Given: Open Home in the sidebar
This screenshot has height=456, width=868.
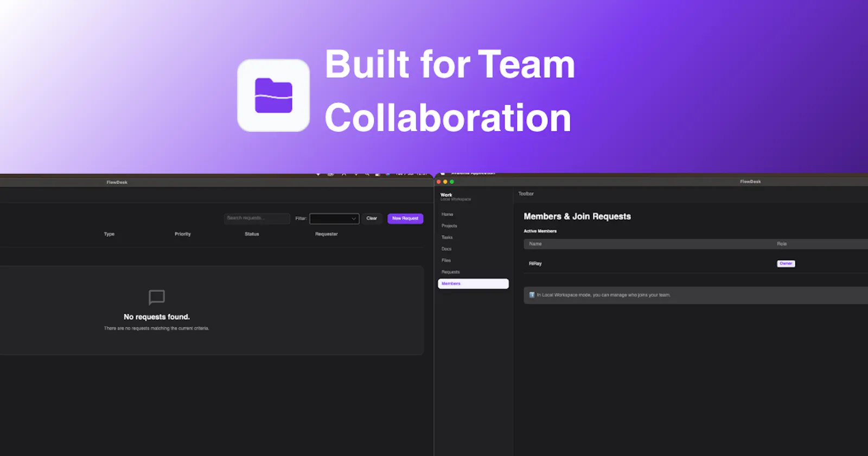Looking at the screenshot, I should [x=447, y=214].
